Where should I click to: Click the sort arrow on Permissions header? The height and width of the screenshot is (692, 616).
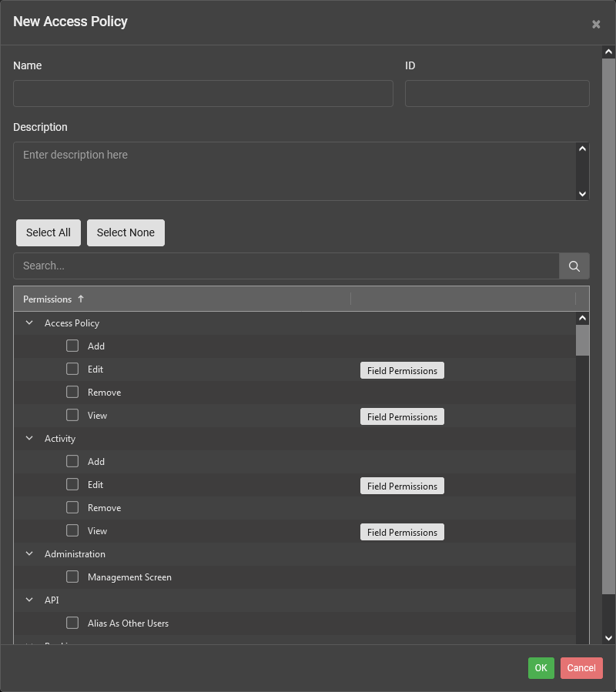tap(81, 299)
